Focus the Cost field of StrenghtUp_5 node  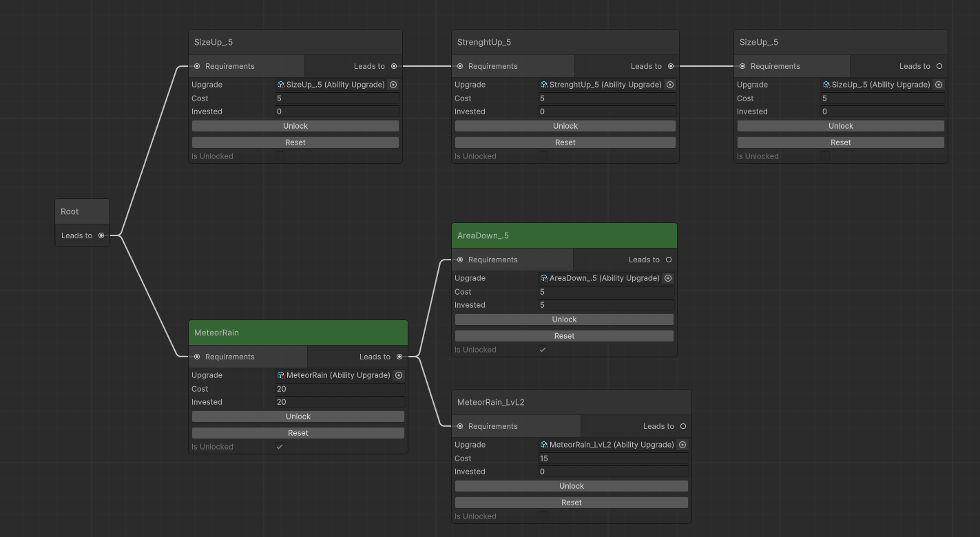pos(607,98)
